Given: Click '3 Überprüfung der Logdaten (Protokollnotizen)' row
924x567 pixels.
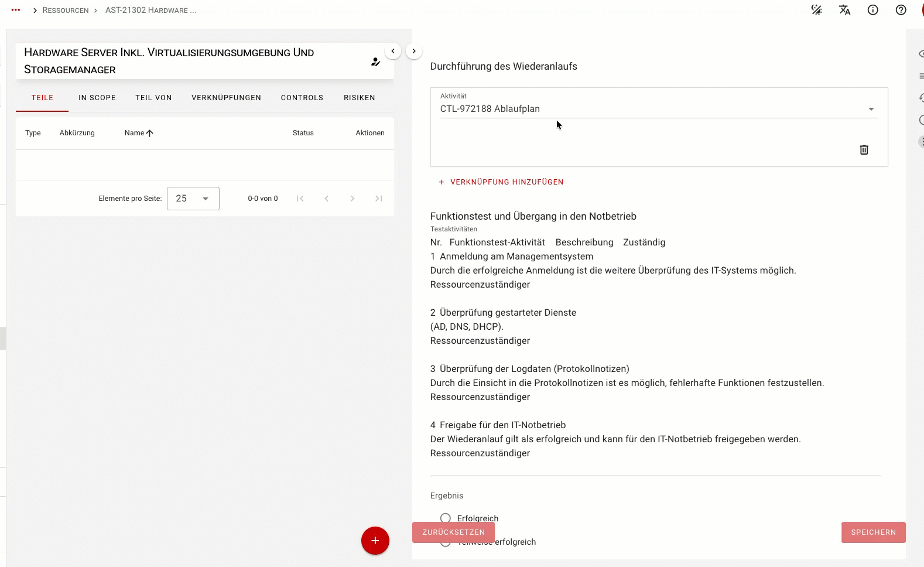Looking at the screenshot, I should [530, 369].
